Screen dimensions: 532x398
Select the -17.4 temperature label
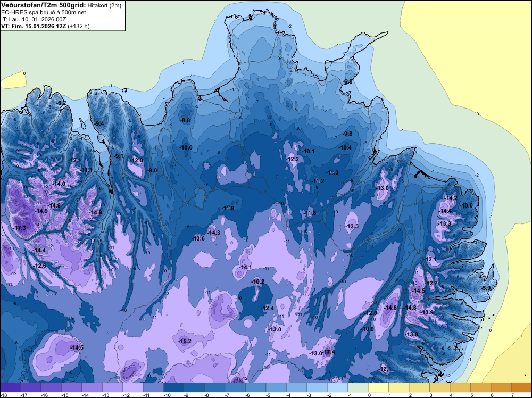[329, 352]
